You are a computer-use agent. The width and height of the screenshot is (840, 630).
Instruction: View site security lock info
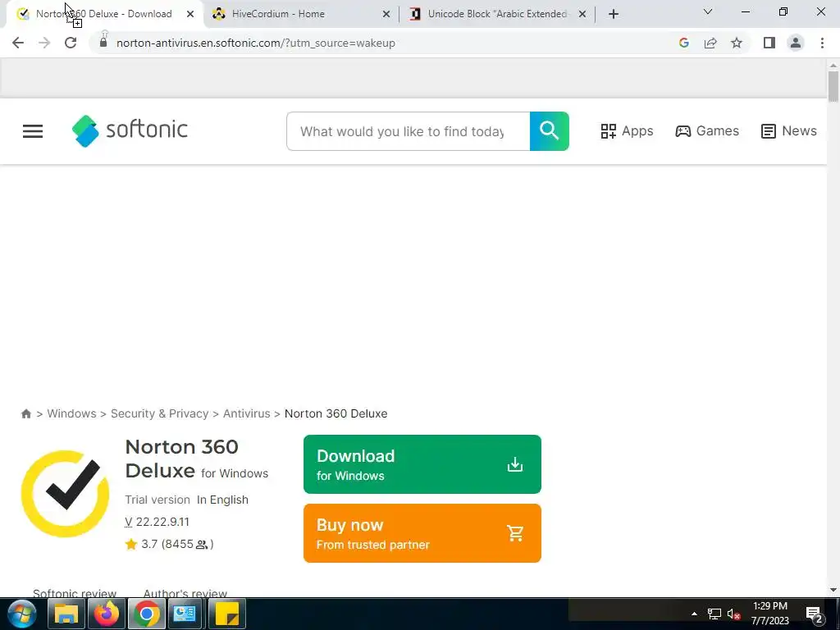103,43
